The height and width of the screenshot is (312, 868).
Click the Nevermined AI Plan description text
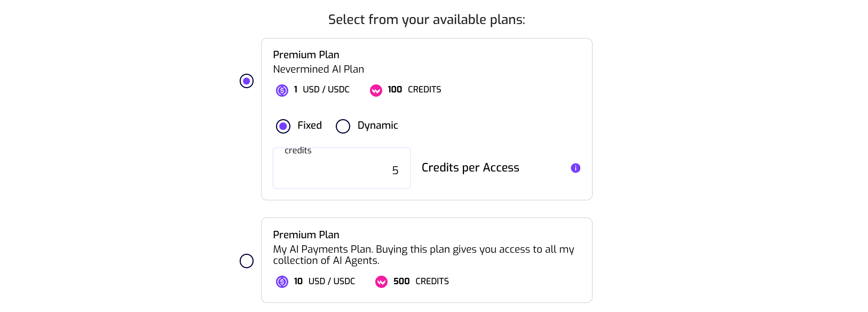[x=318, y=69]
